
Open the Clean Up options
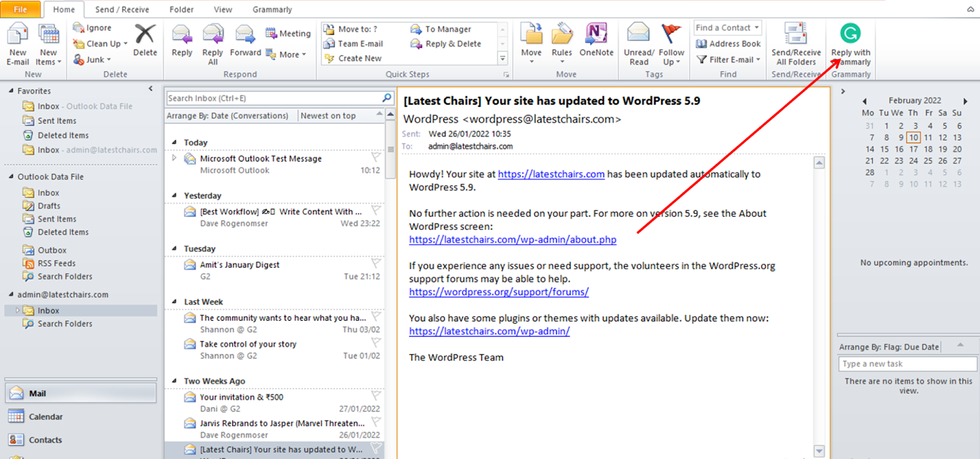(x=100, y=43)
